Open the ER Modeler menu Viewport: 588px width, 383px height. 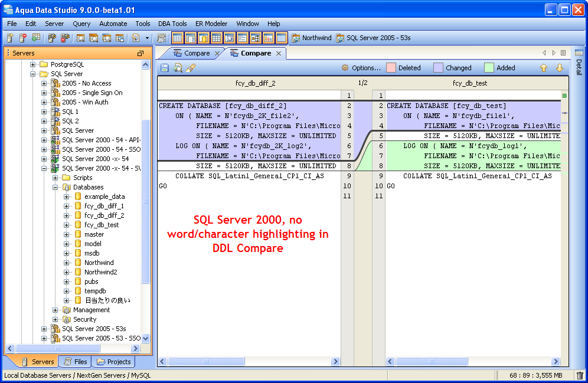pos(211,24)
